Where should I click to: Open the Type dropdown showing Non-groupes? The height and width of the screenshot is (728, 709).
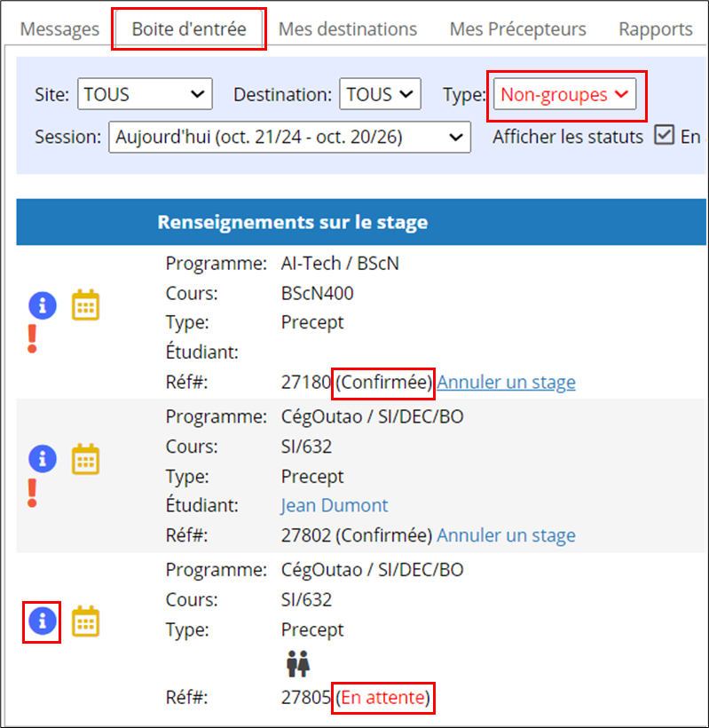click(x=564, y=94)
